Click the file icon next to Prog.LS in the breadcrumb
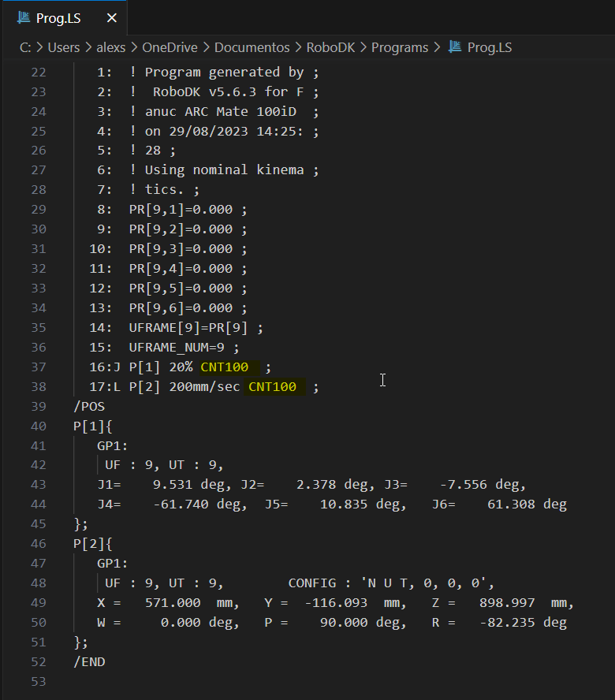This screenshot has height=700, width=615. [455, 47]
